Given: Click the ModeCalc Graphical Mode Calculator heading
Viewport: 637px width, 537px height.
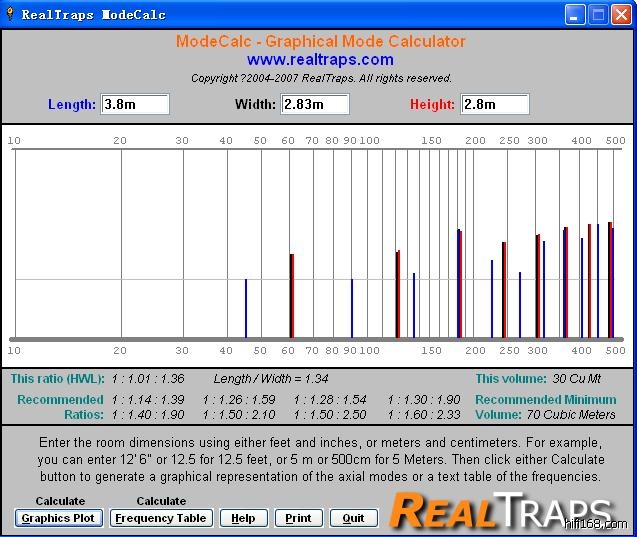Looking at the screenshot, I should point(320,42).
